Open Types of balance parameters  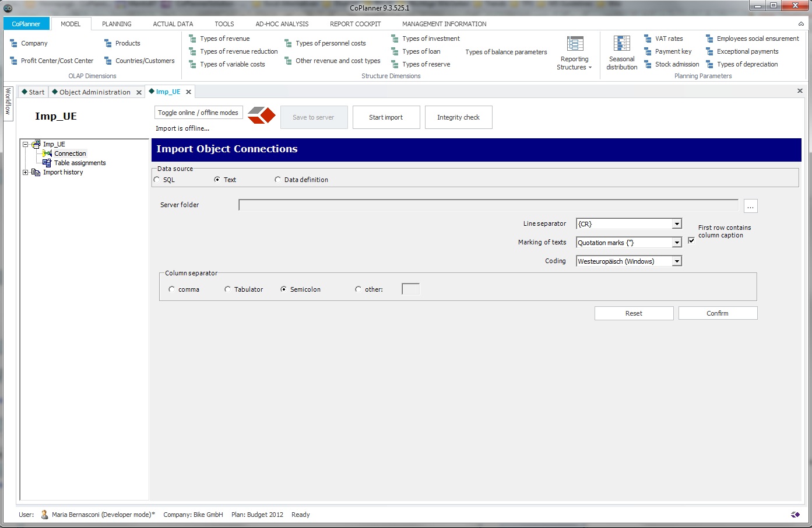pos(506,52)
